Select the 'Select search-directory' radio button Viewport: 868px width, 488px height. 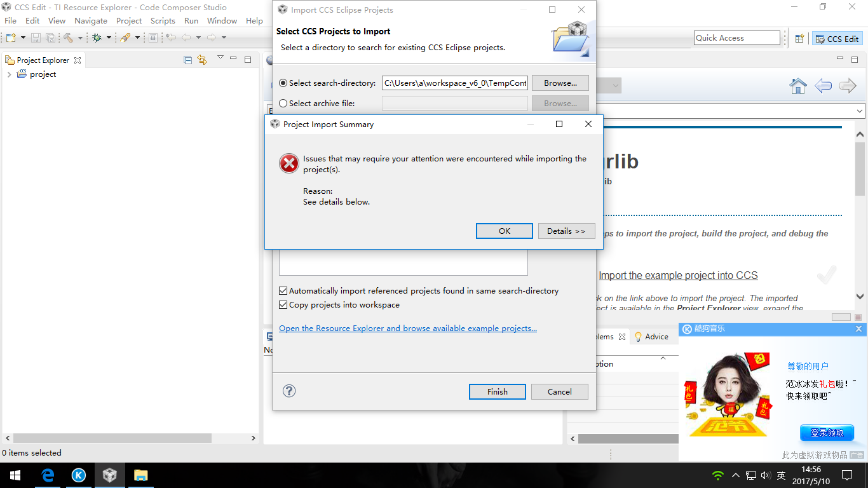283,83
